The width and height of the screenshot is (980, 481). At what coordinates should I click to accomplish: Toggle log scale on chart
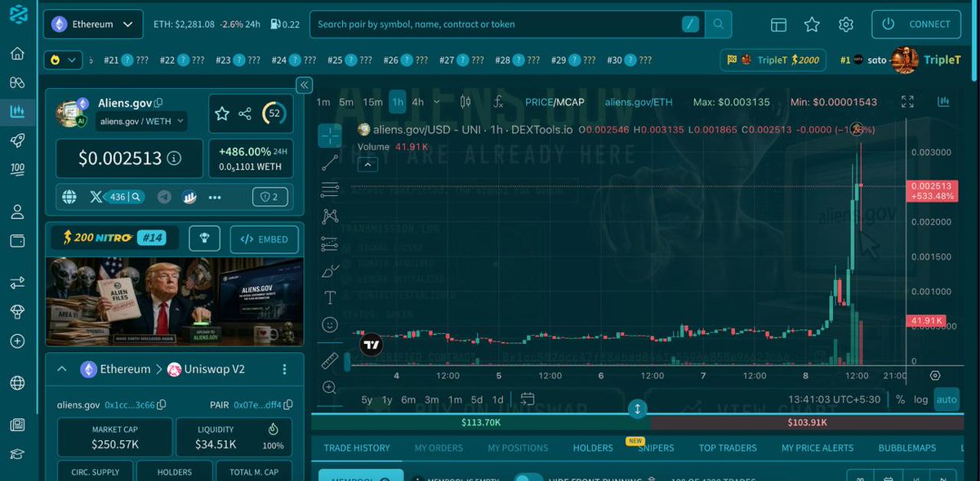921,399
